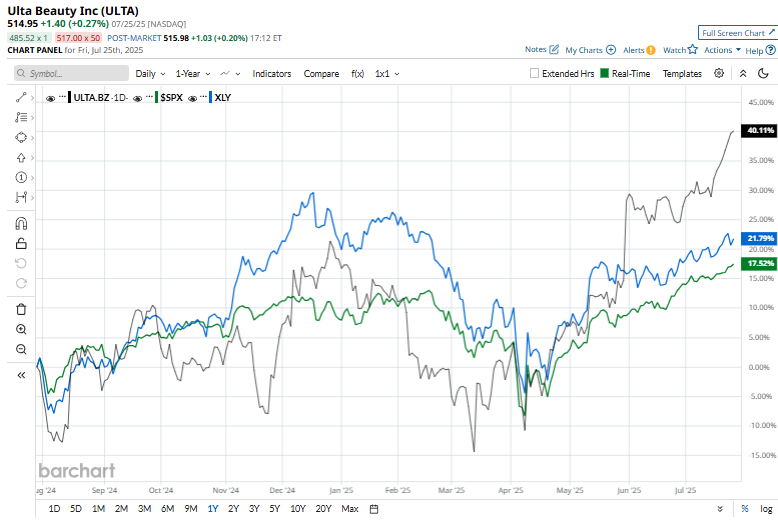Select the Max time range

[350, 509]
